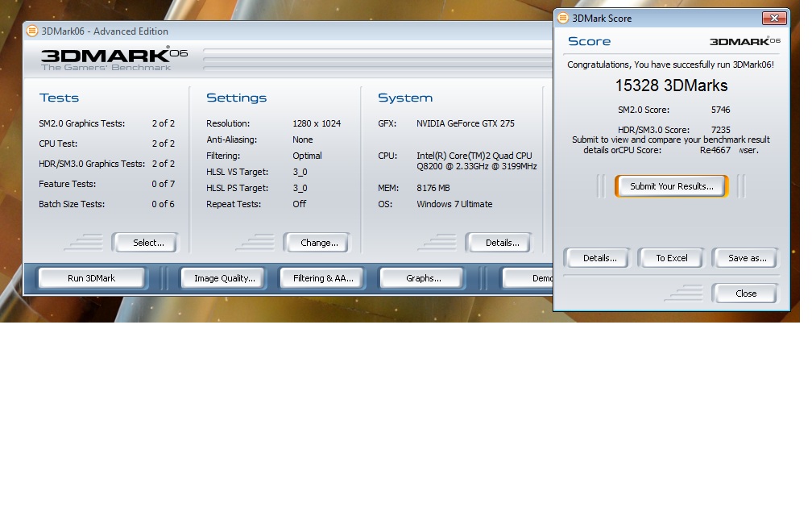Click the "Settings" section heading

pos(236,98)
